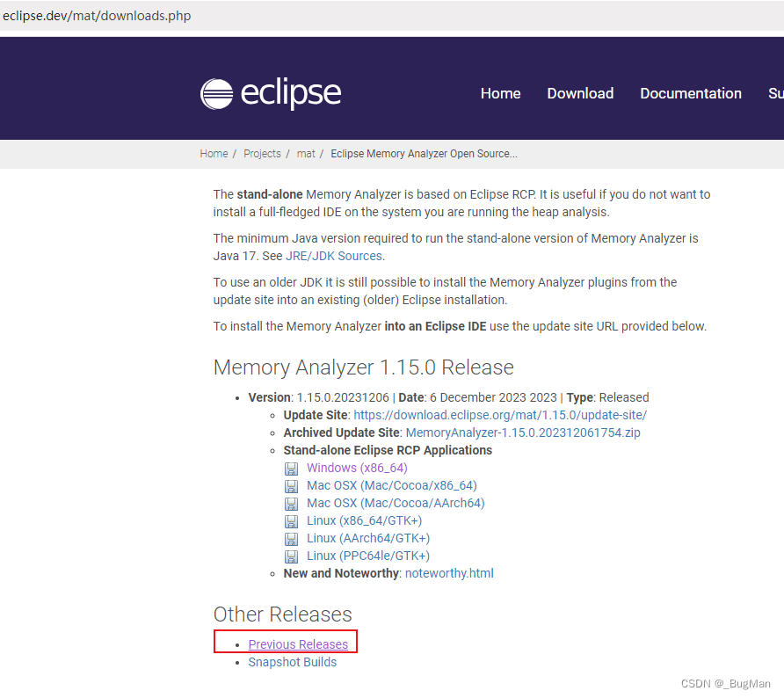
Task: Click the breadcrumb text Eclipse Memory Analyzer Open Source...
Action: coord(424,154)
